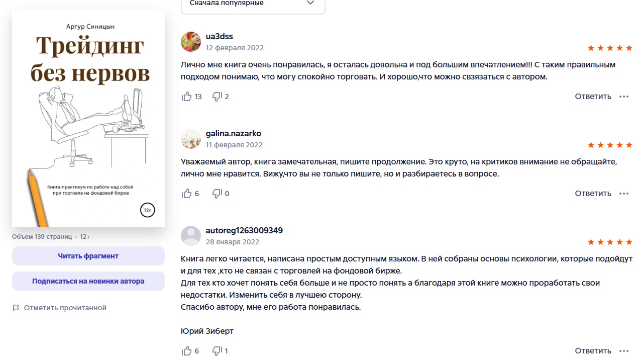This screenshot has width=644, height=359.
Task: Open more options for autoreg1263009349 review
Action: point(624,351)
